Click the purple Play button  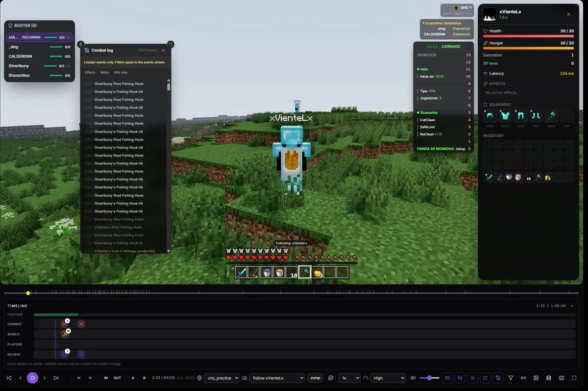(32, 378)
